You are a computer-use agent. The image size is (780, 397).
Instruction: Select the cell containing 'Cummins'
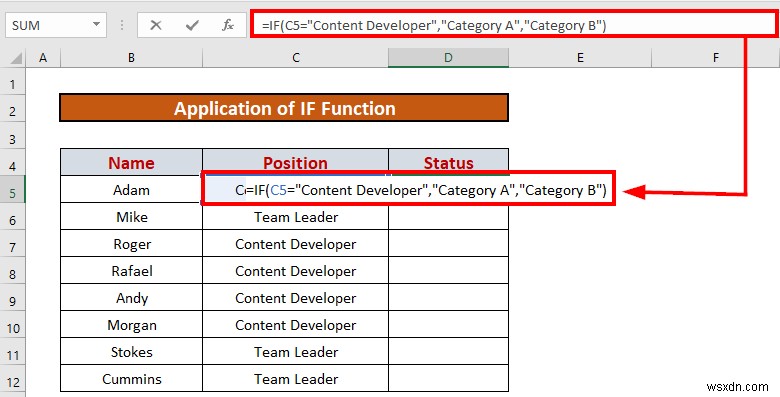pos(131,379)
